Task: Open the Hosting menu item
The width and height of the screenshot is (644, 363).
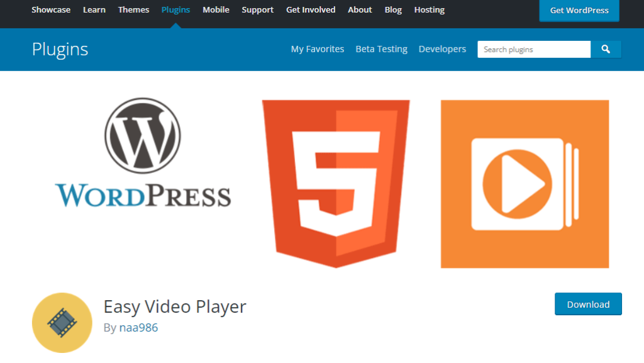Action: (x=429, y=10)
